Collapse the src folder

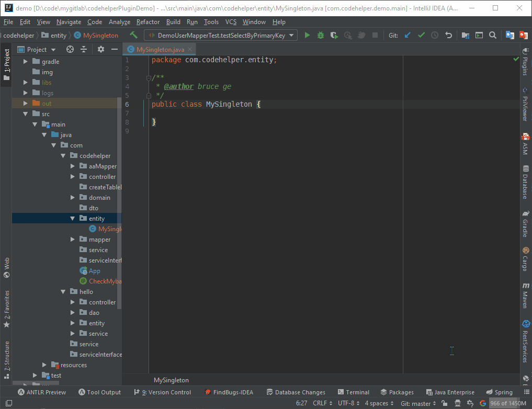[26, 114]
